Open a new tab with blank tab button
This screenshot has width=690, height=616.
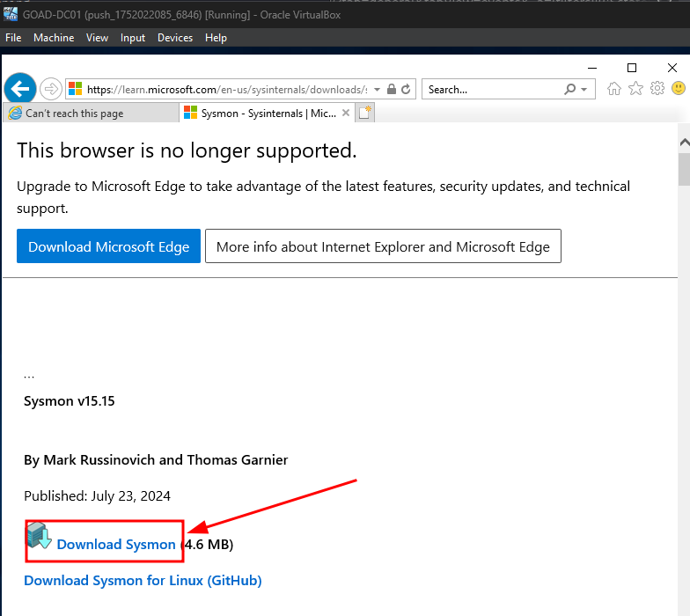pos(364,113)
